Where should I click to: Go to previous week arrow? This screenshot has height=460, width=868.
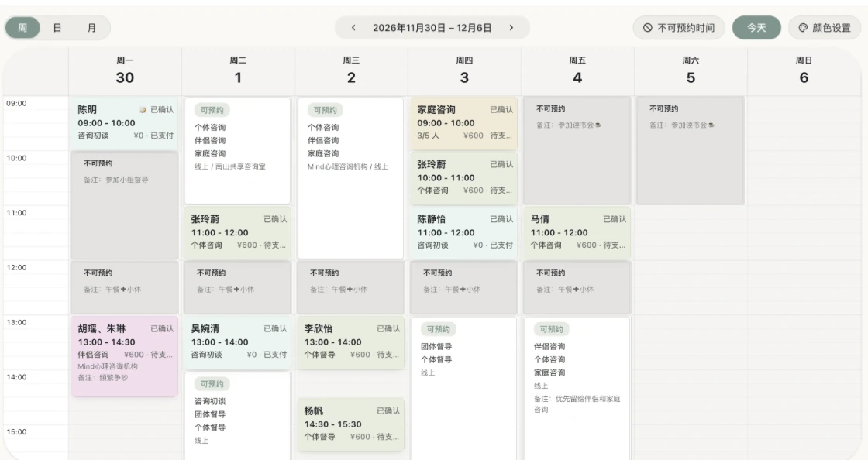point(353,28)
